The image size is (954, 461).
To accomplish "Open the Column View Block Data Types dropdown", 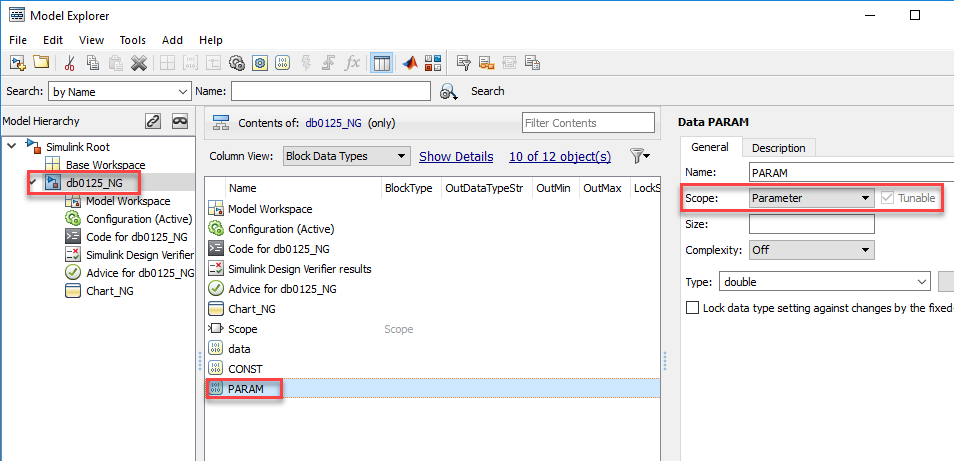I will click(347, 156).
